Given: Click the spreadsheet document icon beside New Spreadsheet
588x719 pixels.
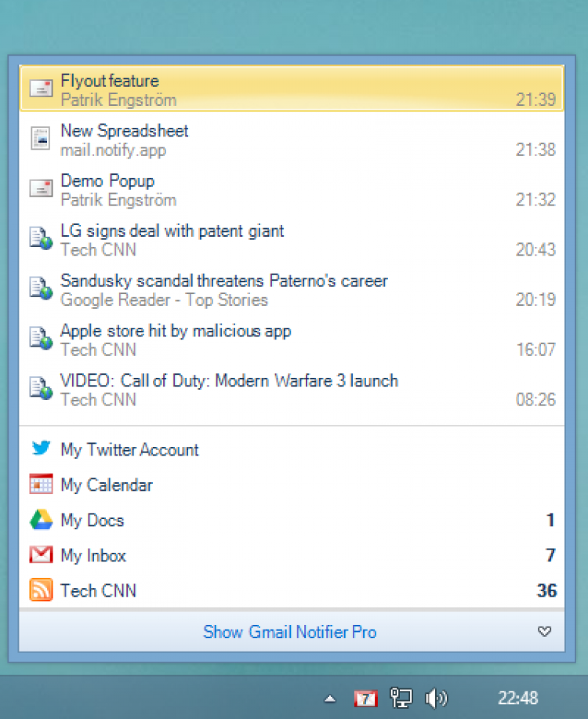Looking at the screenshot, I should tap(40, 139).
